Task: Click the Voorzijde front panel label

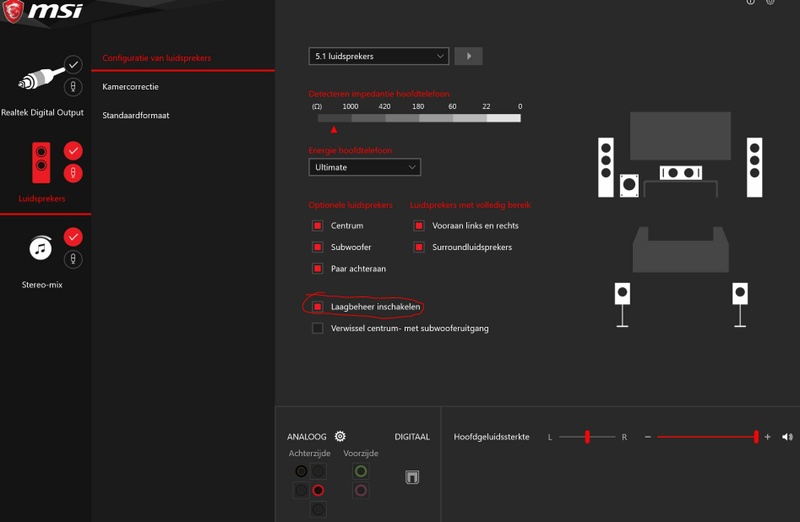Action: coord(361,453)
